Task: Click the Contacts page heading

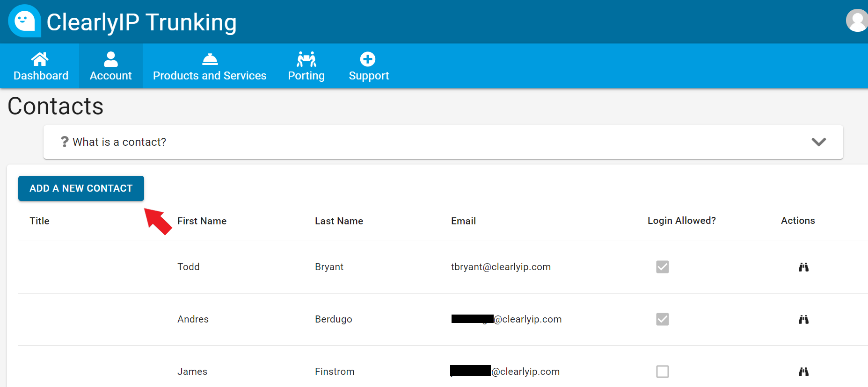Action: (x=56, y=106)
